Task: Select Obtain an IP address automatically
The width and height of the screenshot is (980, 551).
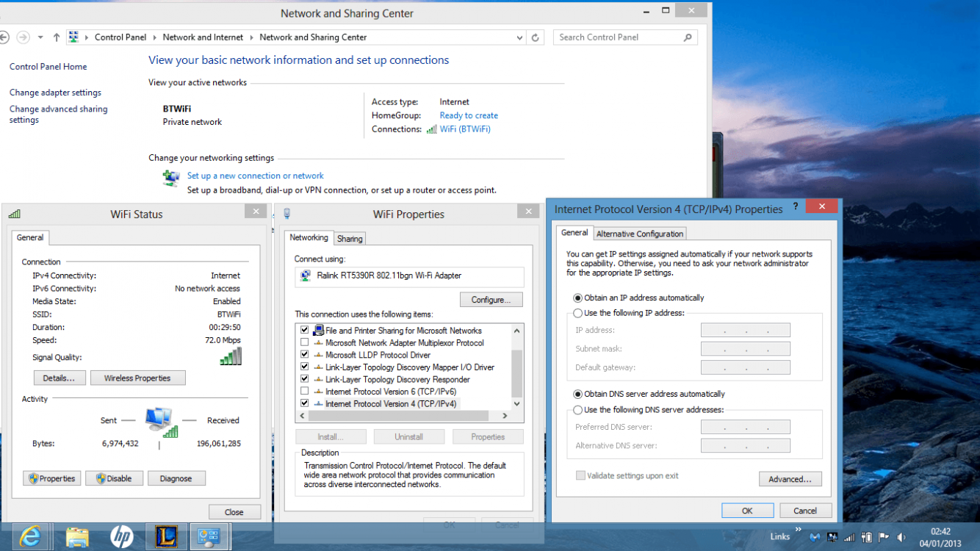Action: click(x=578, y=298)
